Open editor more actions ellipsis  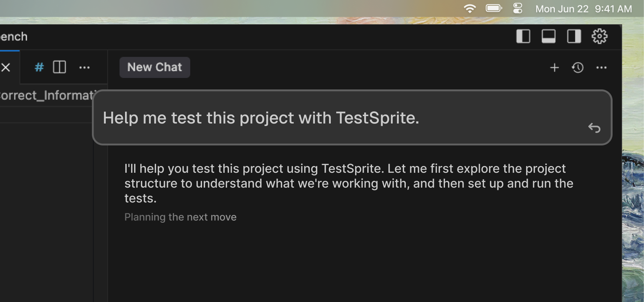pyautogui.click(x=84, y=67)
